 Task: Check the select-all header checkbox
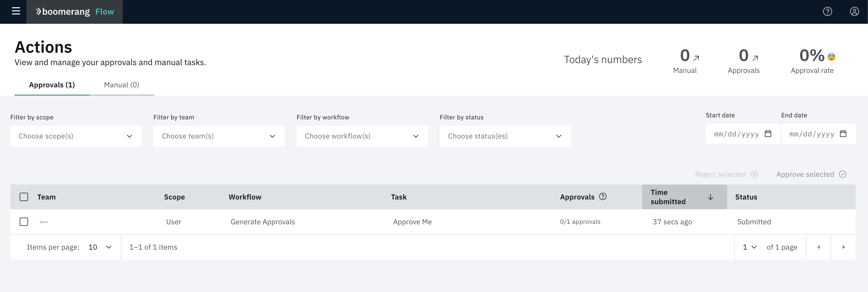coord(24,197)
